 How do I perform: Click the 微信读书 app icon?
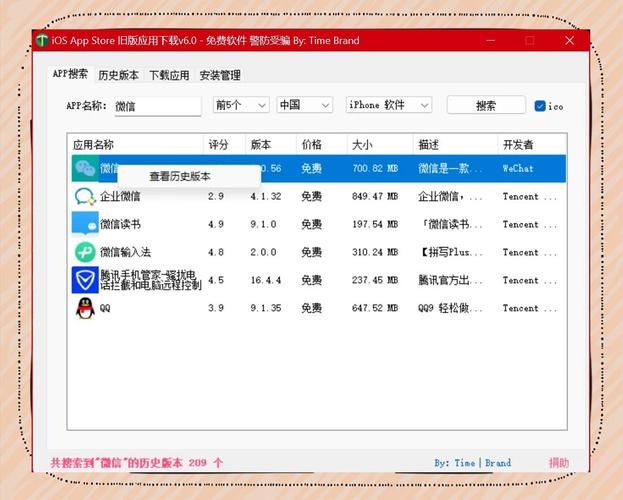coord(85,224)
